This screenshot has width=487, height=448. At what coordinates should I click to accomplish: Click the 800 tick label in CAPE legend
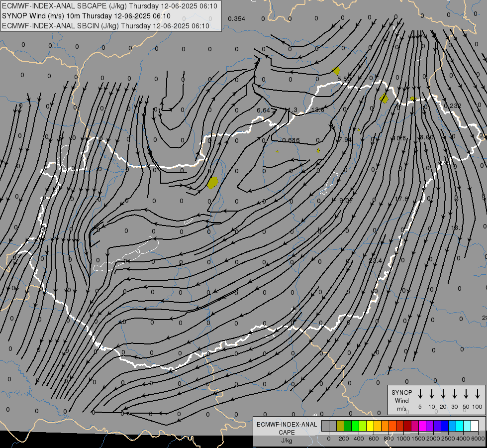[389, 439]
